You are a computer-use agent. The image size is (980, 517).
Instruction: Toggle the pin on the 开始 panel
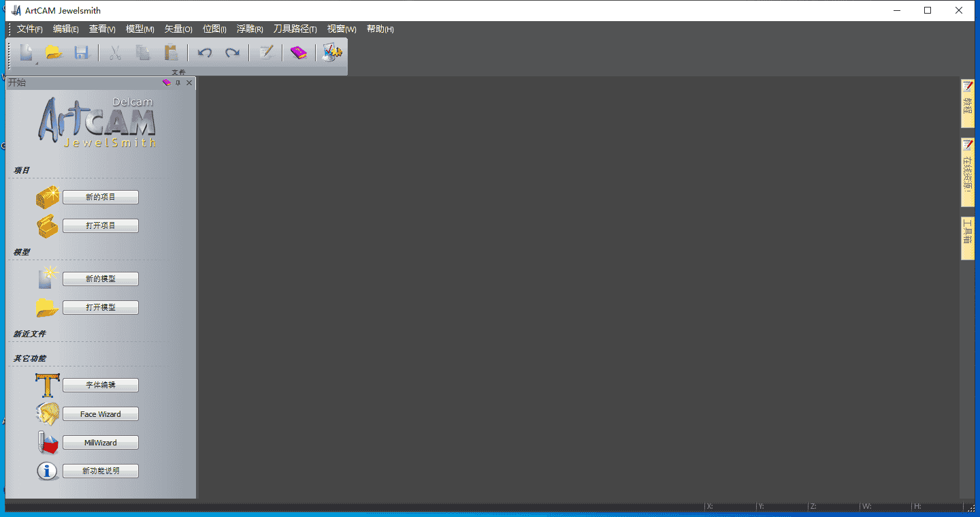(x=178, y=83)
